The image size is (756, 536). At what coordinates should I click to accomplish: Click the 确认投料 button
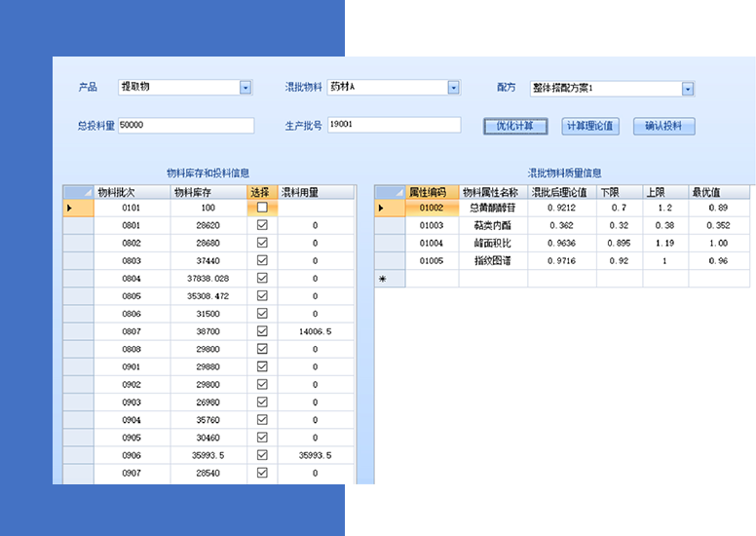tap(663, 127)
